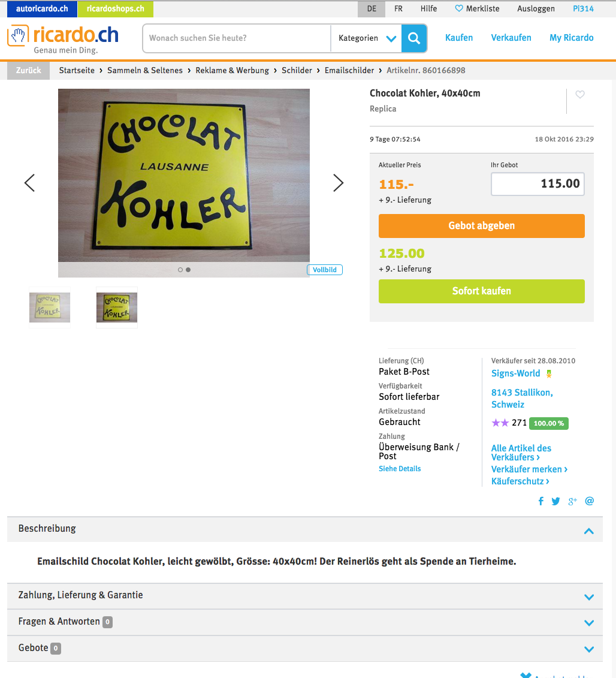Add item to watchlist via heart icon
This screenshot has width=616, height=678.
point(580,94)
